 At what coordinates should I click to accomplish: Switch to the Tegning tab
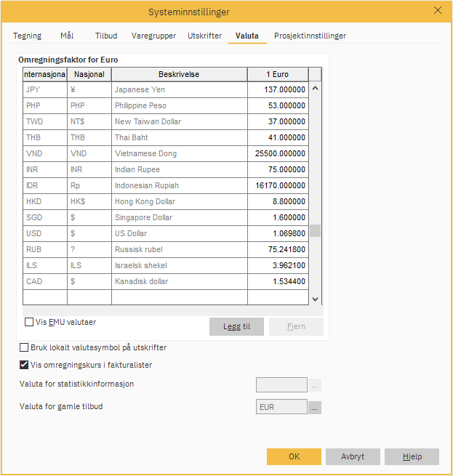[x=28, y=36]
